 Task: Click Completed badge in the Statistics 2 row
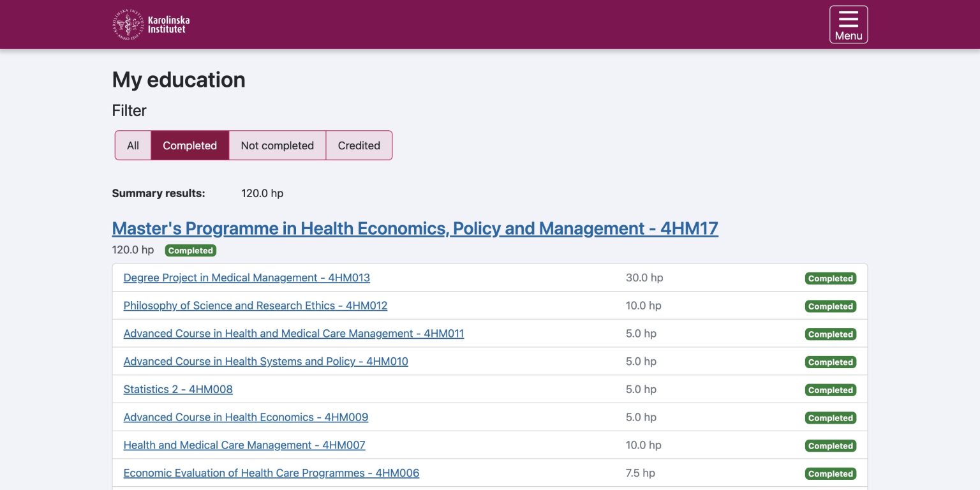(x=830, y=390)
